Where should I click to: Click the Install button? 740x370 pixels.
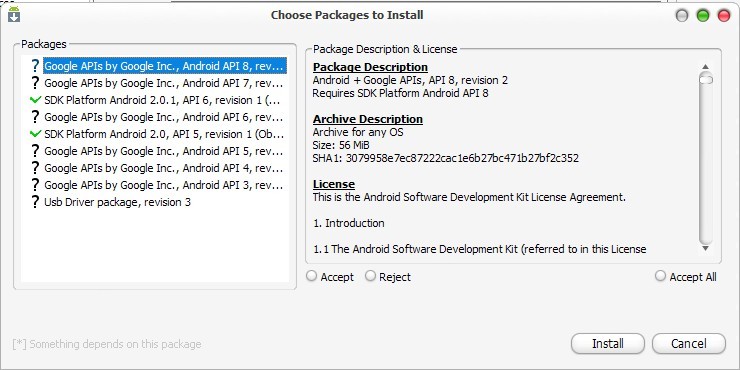click(607, 344)
